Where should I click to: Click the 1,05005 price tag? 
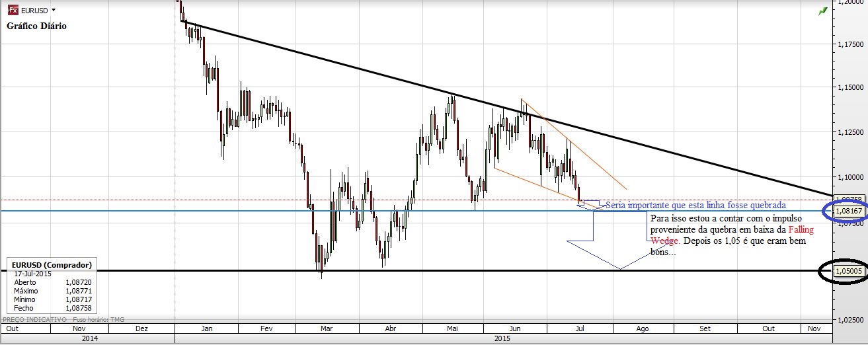[x=850, y=271]
